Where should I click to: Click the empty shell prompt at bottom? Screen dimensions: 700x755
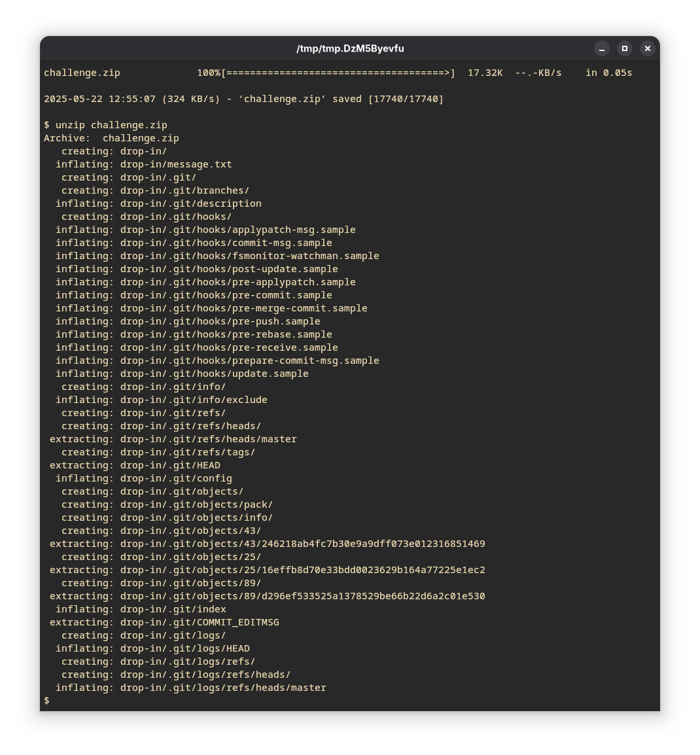tap(47, 701)
